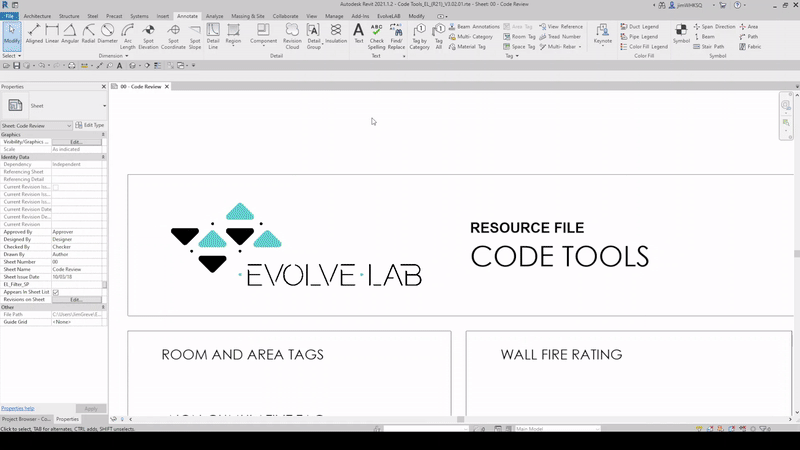
Task: Collapse the Other properties section
Action: click(103, 307)
